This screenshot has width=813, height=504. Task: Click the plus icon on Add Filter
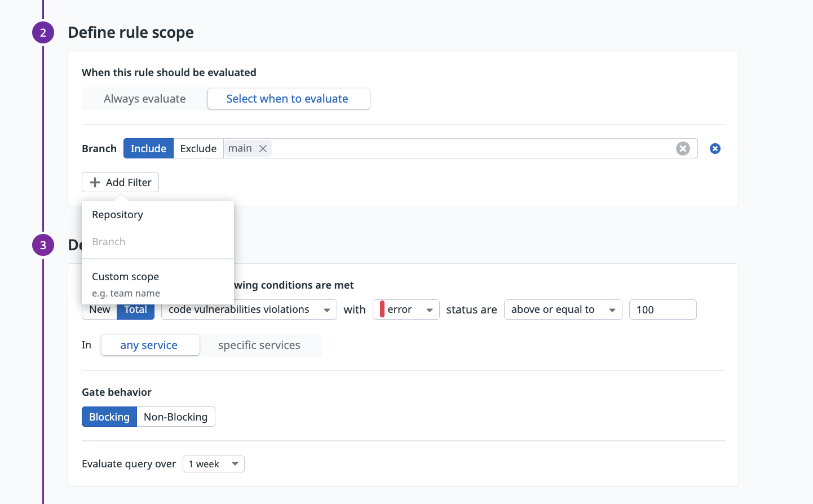click(x=95, y=183)
